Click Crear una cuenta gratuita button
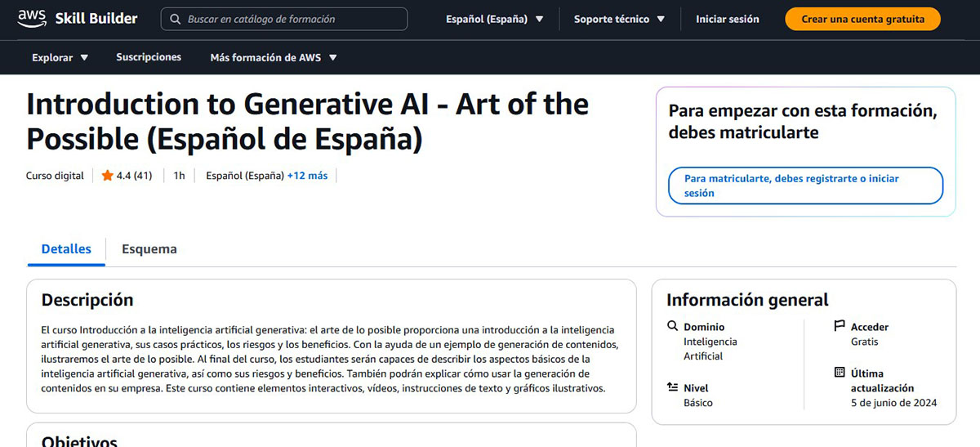The height and width of the screenshot is (447, 980). (862, 19)
